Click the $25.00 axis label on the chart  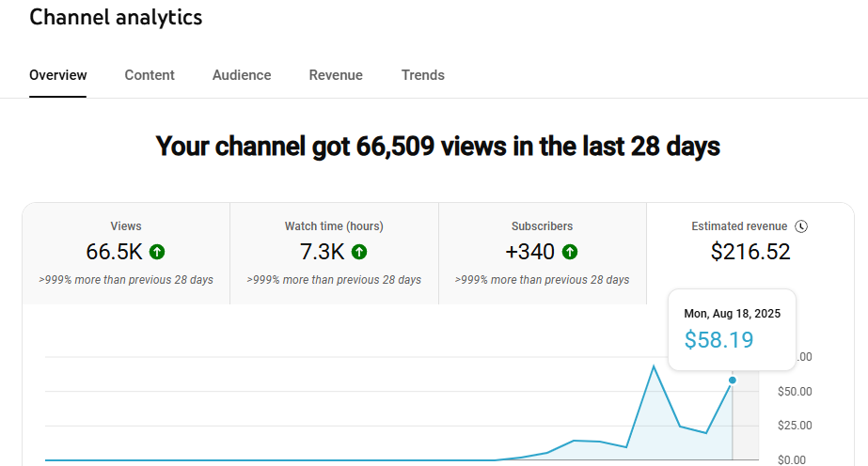tap(796, 426)
